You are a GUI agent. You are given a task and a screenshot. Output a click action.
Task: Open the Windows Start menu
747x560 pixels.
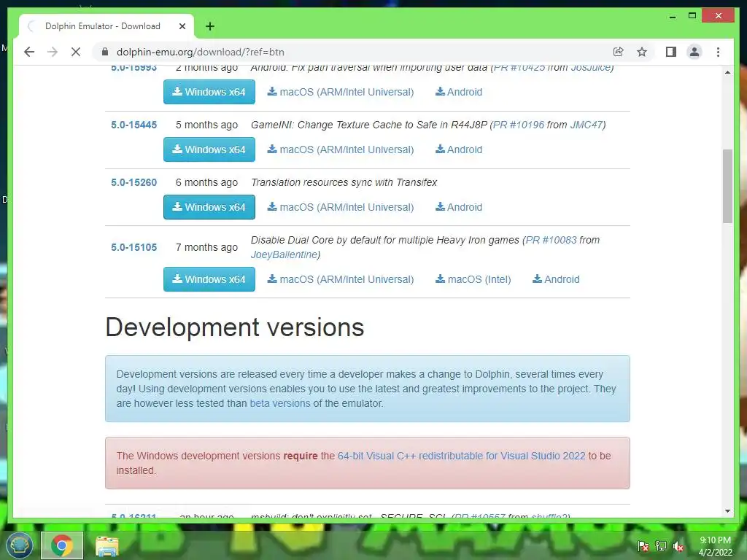click(19, 545)
